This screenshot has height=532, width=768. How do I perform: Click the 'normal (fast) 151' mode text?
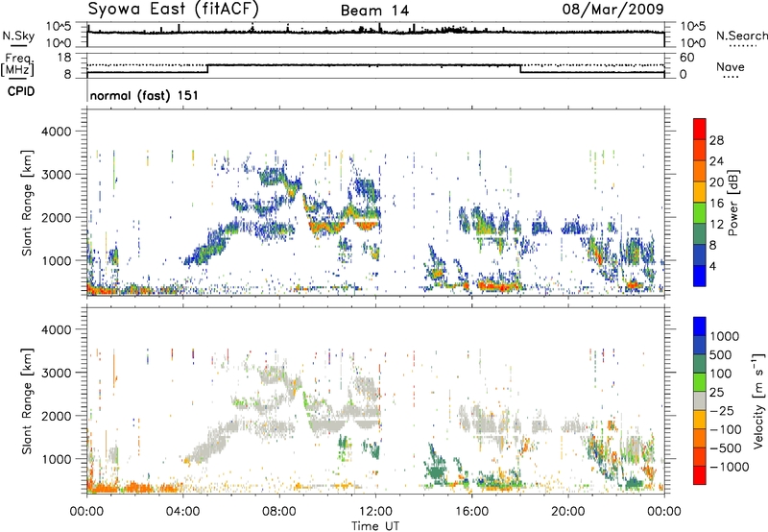tap(144, 95)
